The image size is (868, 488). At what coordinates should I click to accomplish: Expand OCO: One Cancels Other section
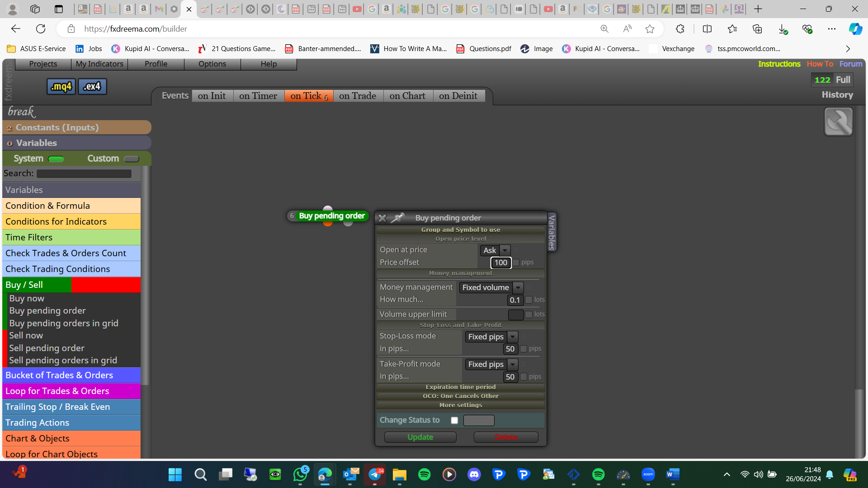tap(461, 396)
